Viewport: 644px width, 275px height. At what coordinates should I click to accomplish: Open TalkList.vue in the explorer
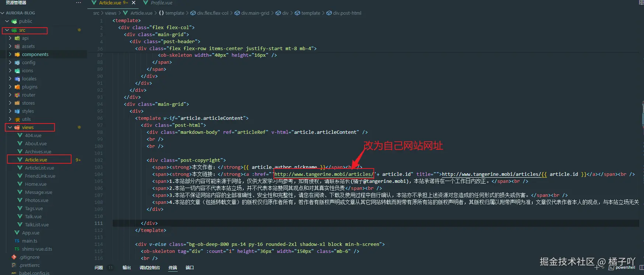[x=37, y=224]
